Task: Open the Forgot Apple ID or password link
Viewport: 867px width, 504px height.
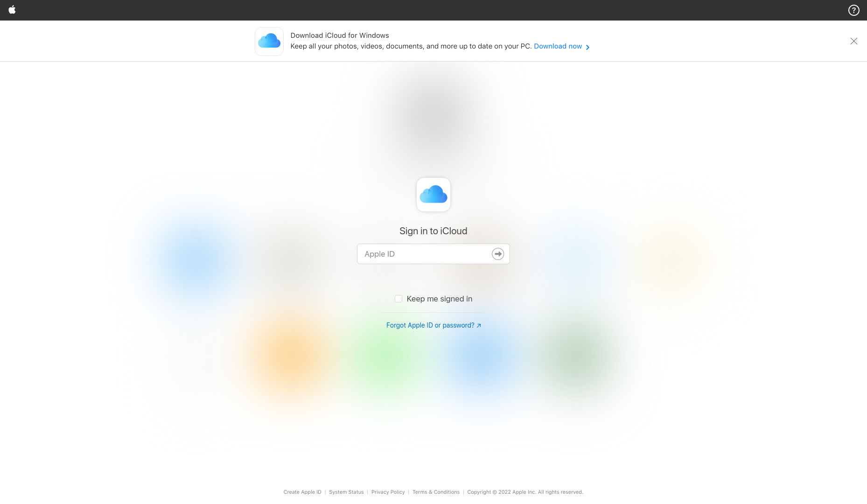Action: coord(433,325)
